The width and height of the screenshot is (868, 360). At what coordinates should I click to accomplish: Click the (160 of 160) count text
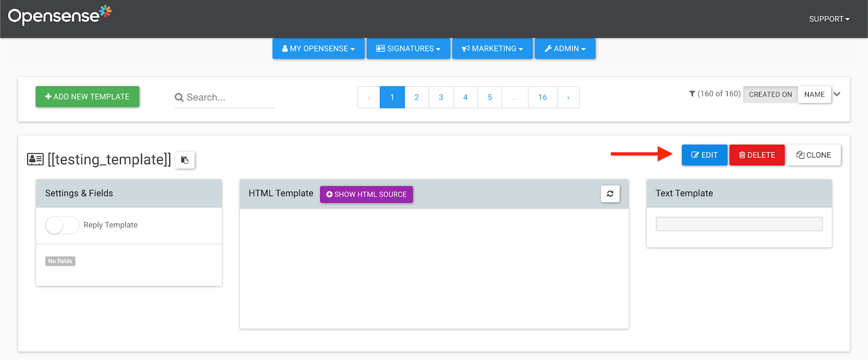(x=719, y=94)
